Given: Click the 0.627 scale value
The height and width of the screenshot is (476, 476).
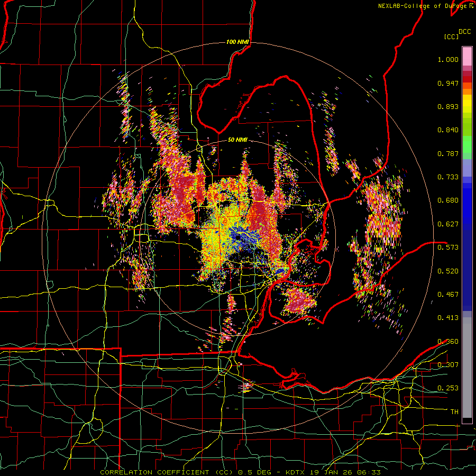Looking at the screenshot, I should pyautogui.click(x=448, y=224).
